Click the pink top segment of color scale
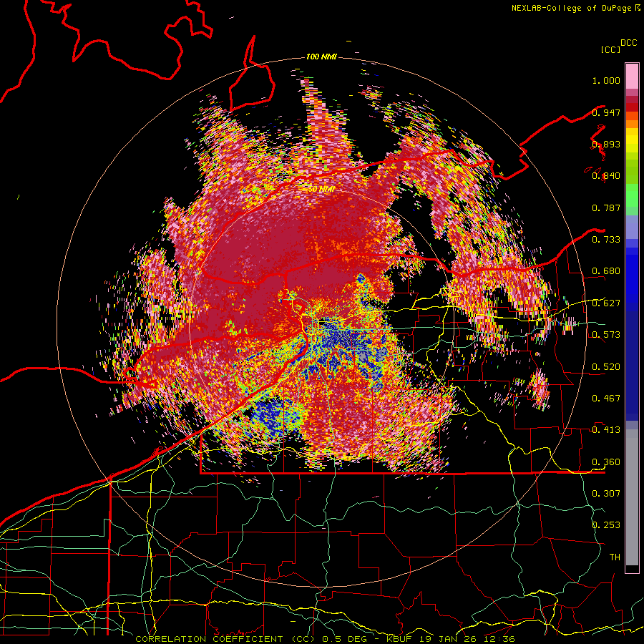 tap(632, 76)
